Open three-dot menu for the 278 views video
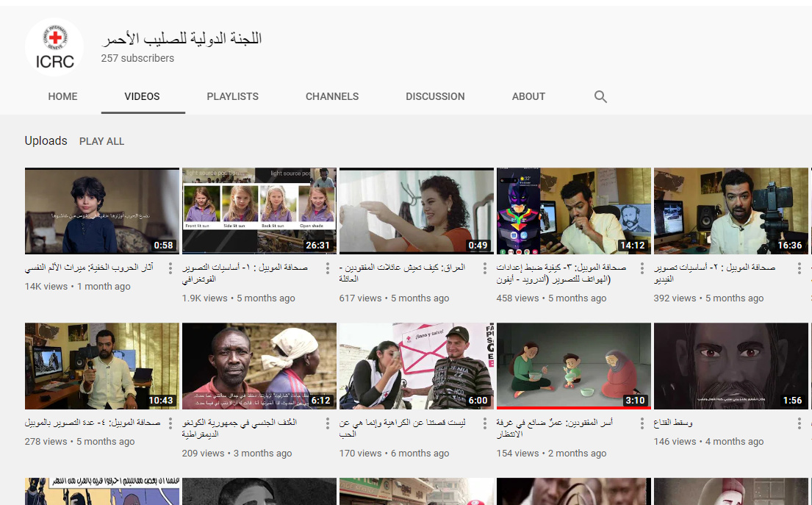The image size is (812, 505). [x=171, y=423]
